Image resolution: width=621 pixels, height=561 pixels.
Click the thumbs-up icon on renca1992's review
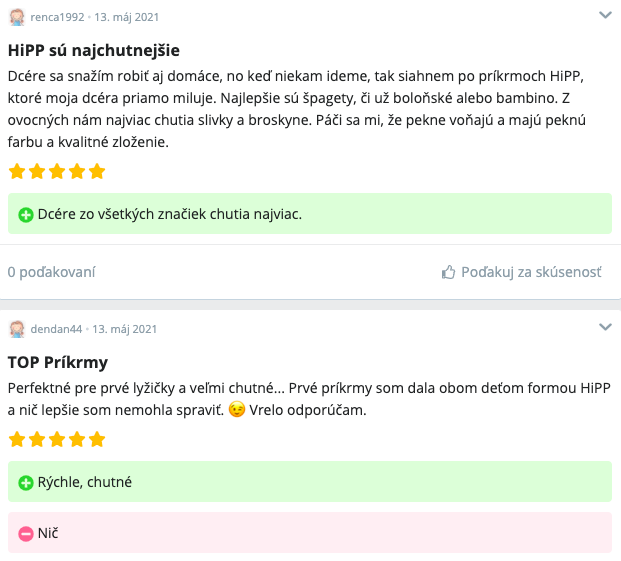click(448, 272)
